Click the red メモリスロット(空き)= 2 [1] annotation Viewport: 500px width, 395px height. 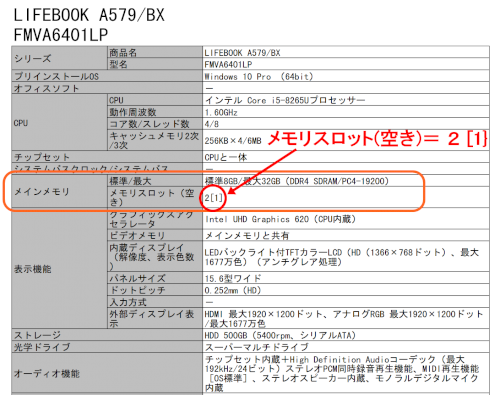coord(377,138)
